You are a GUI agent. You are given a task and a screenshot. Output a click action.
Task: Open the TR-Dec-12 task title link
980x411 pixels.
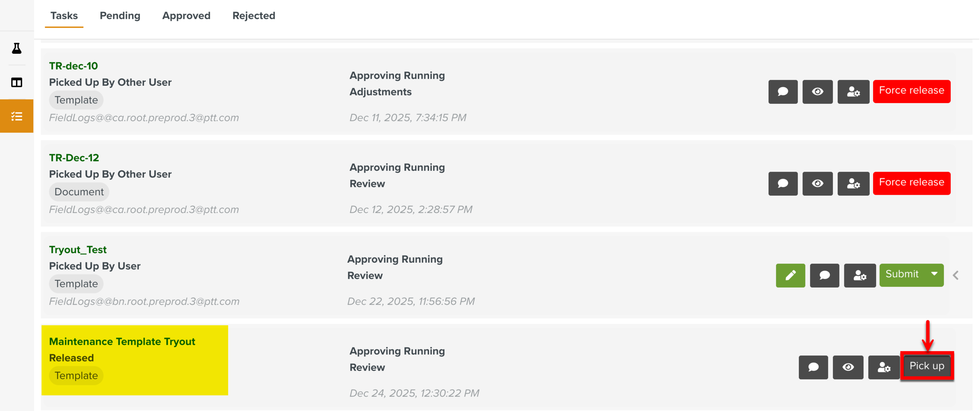pyautogui.click(x=74, y=158)
